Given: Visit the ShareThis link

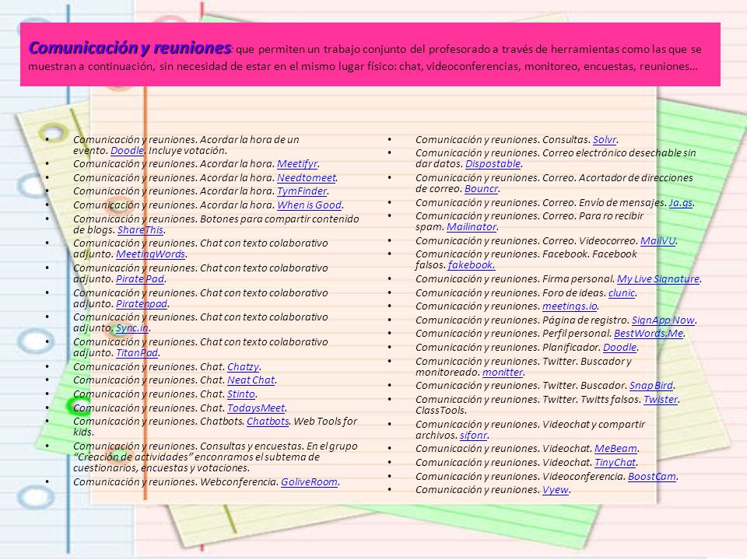Looking at the screenshot, I should coord(141,229).
